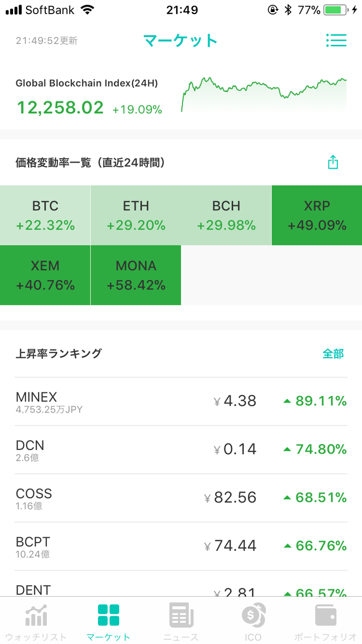Screen dimensions: 362x644
Task: Open the MINEX ranking row
Action: [x=181, y=401]
